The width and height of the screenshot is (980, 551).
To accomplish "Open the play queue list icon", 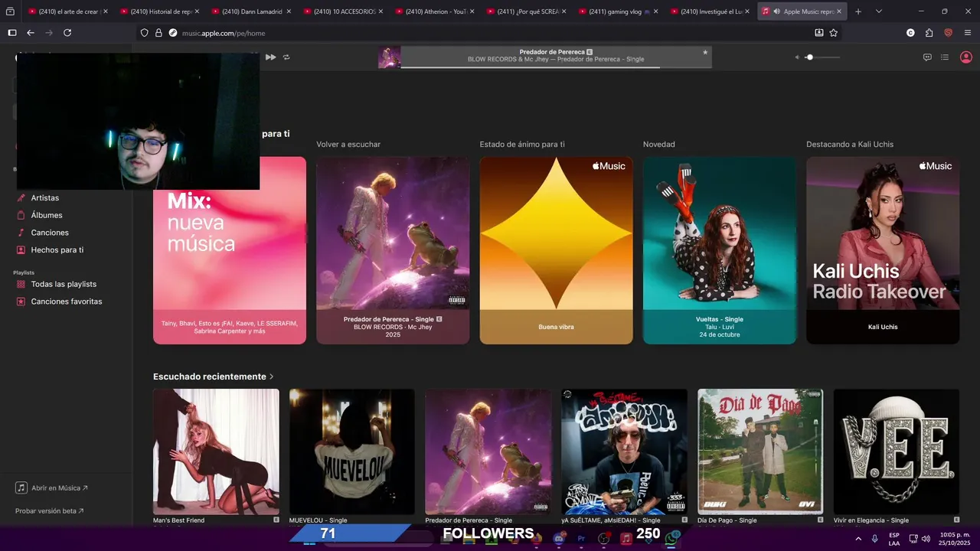I will click(x=945, y=57).
